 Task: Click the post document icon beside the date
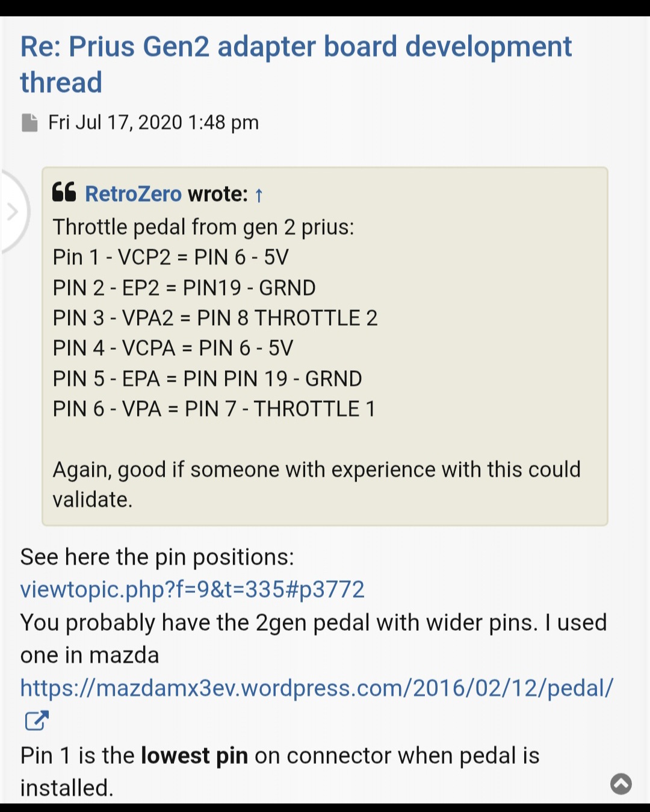pos(29,122)
